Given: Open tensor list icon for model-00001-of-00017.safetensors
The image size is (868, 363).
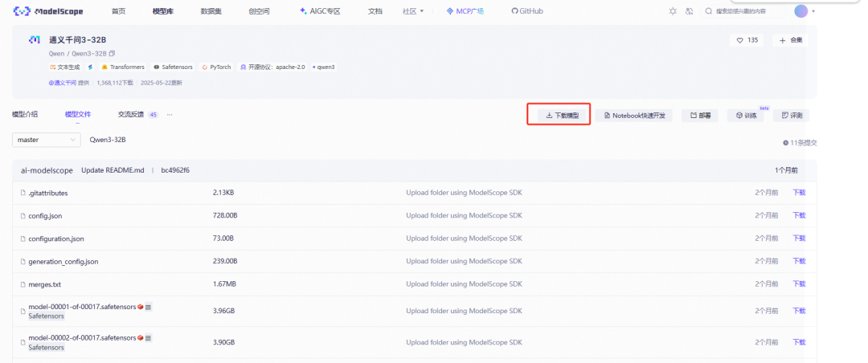Looking at the screenshot, I should click(149, 307).
